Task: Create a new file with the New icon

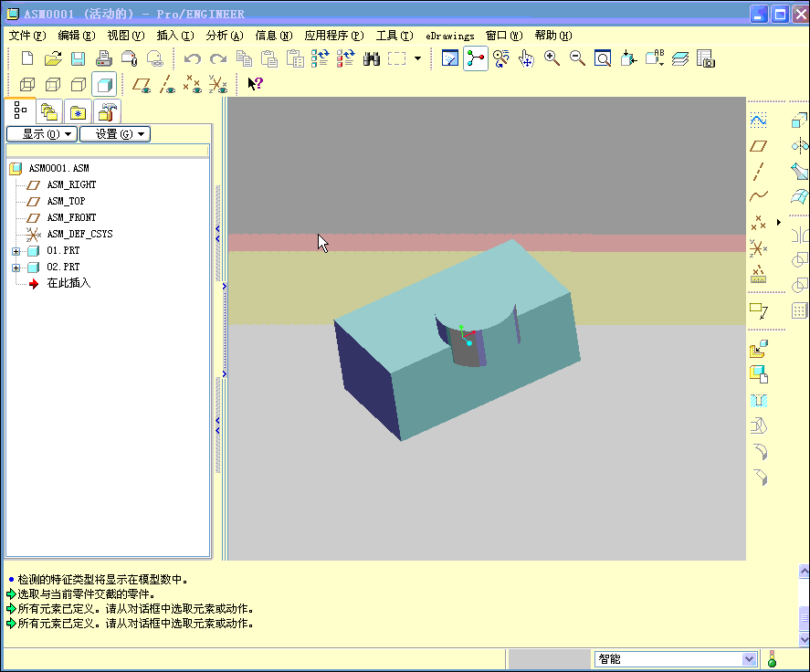Action: pos(27,58)
